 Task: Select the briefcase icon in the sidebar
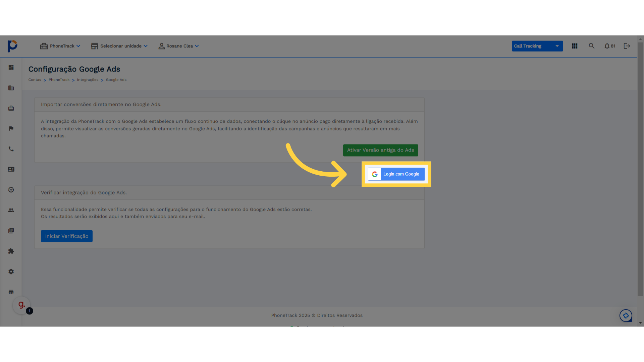pyautogui.click(x=11, y=108)
